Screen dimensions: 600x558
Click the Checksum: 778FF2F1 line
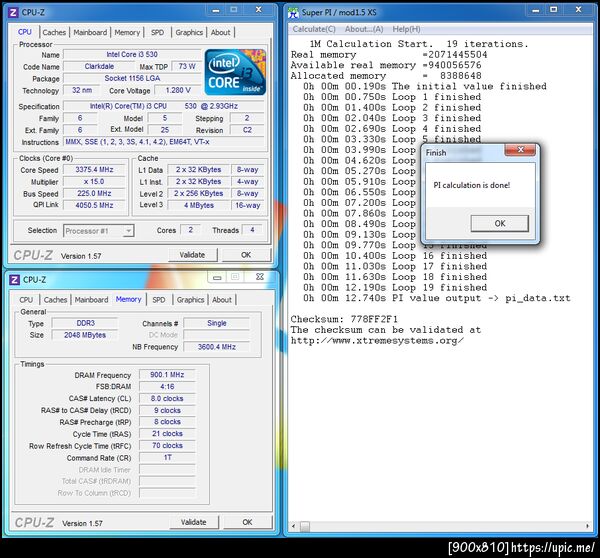tap(344, 319)
